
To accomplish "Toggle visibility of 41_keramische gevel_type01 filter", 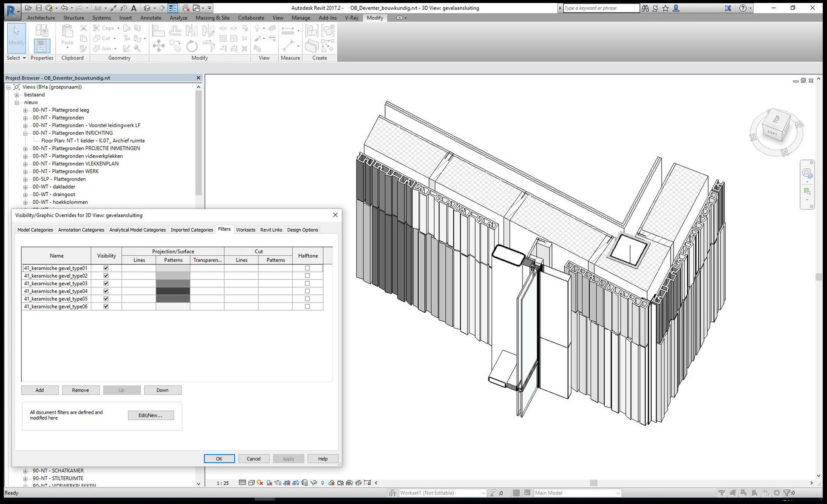I will [x=106, y=268].
